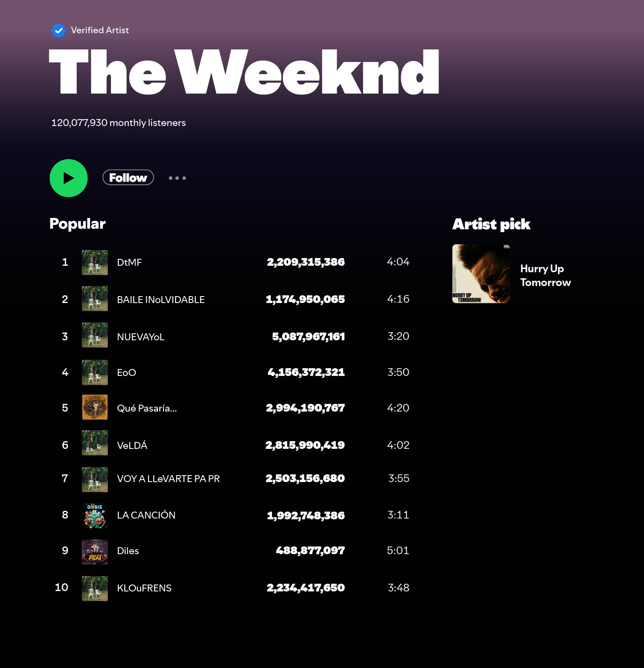The image size is (644, 668).
Task: Open the Hurry Up Tomorrow album cover
Action: pyautogui.click(x=481, y=274)
